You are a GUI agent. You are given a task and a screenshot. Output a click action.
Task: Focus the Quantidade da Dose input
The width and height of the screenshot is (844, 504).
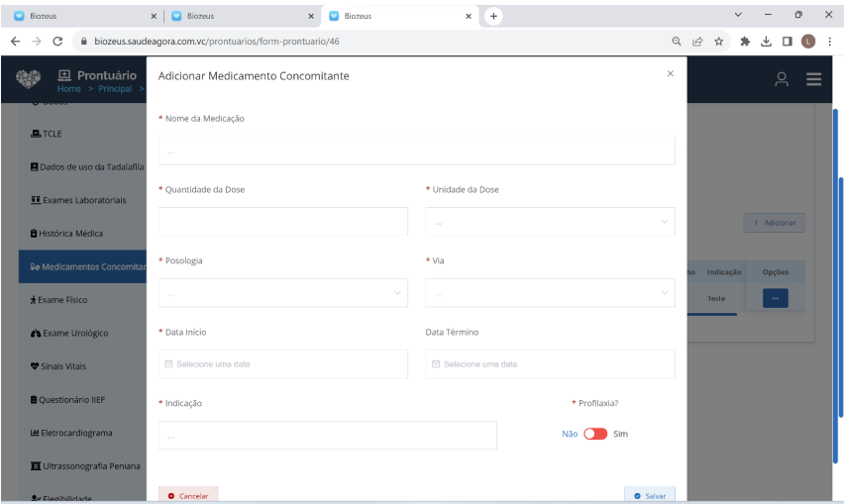coord(282,222)
